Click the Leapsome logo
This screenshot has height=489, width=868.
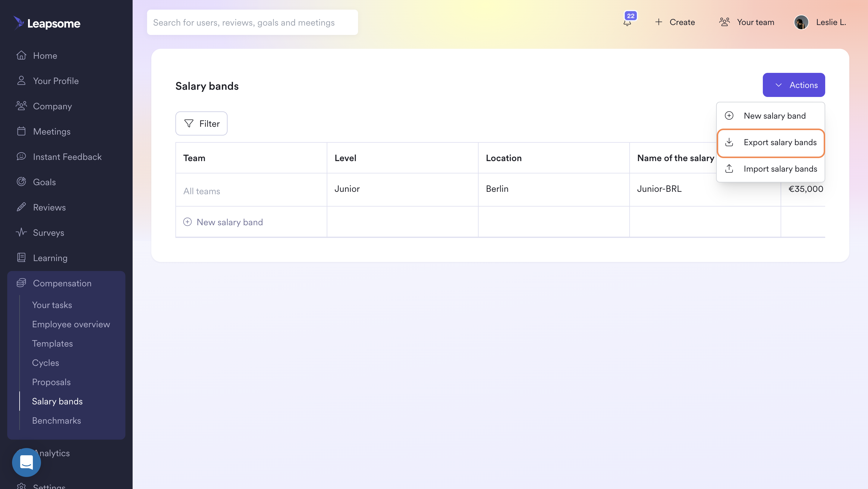[x=47, y=23]
